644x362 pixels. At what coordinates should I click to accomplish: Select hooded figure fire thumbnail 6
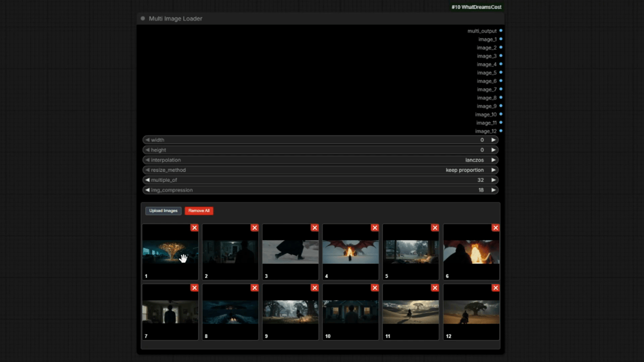pyautogui.click(x=471, y=252)
